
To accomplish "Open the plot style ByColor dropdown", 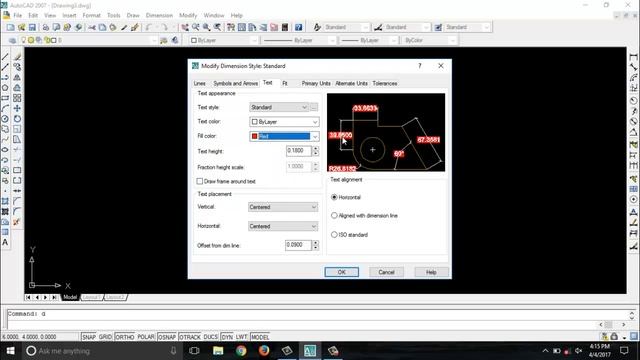I will 429,40.
